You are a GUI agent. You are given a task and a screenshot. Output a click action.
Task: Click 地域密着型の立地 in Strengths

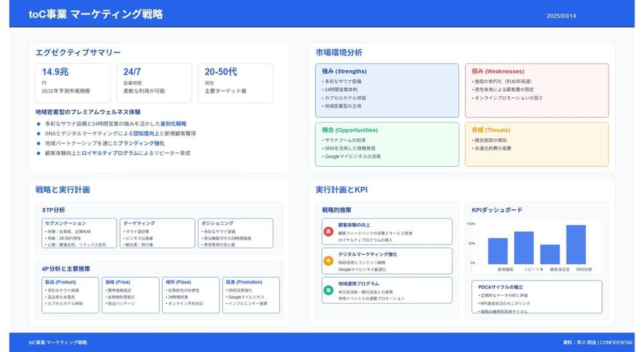pos(343,106)
